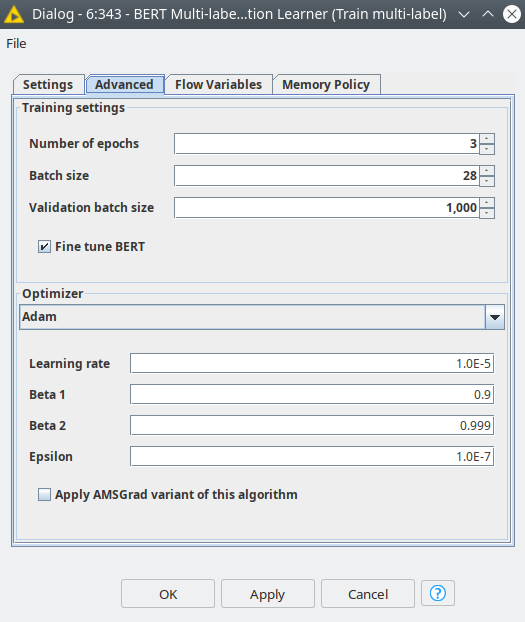
Task: Open the Flow Variables tab
Action: (x=218, y=84)
